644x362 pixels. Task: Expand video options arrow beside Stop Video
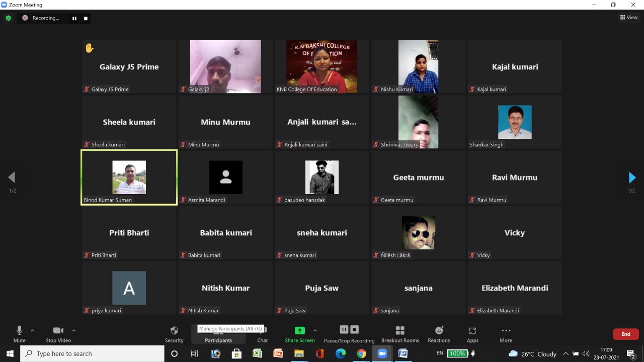(73, 330)
